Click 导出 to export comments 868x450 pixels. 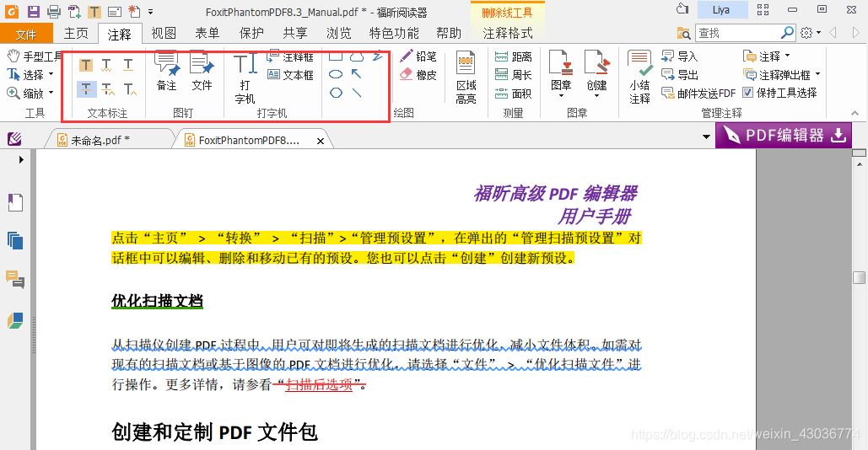[x=680, y=75]
